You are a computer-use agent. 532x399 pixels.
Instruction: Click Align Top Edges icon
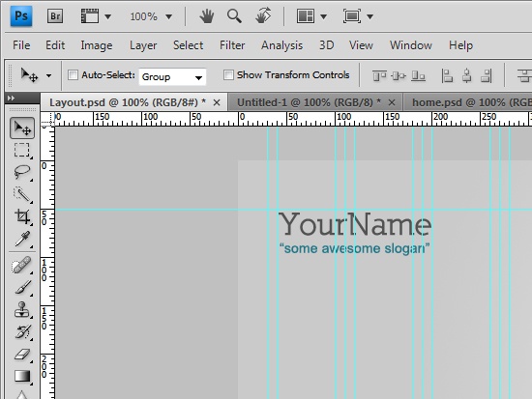pos(379,75)
